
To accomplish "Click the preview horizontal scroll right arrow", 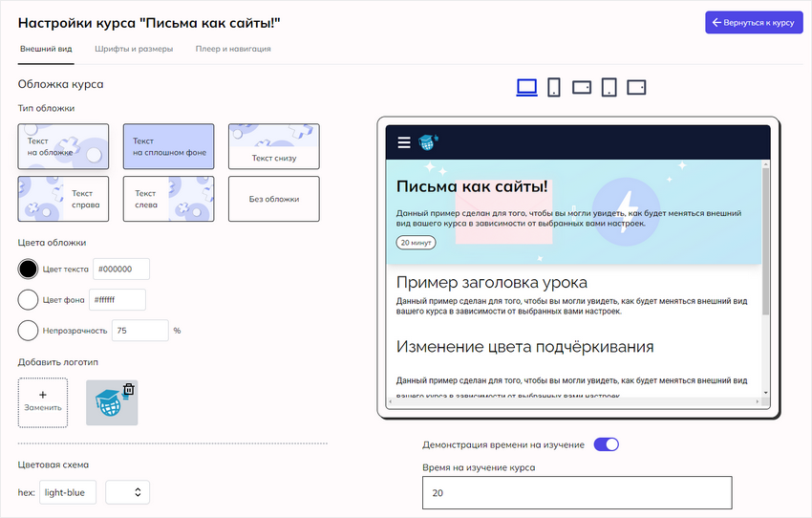I will (758, 401).
